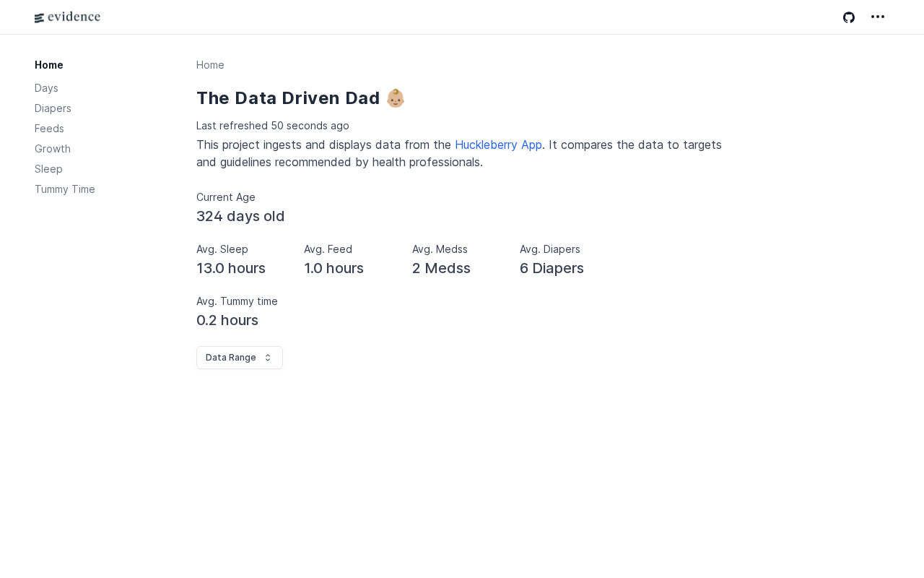This screenshot has width=924, height=578.
Task: Navigate to the Feeds page
Action: coord(49,129)
